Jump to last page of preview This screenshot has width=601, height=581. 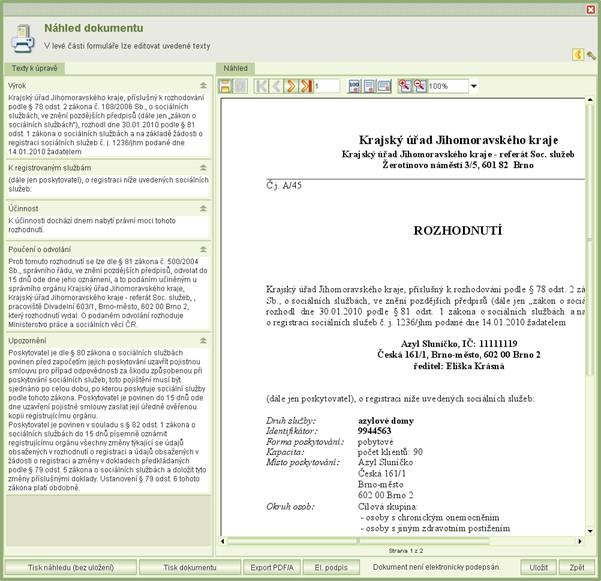click(x=306, y=86)
